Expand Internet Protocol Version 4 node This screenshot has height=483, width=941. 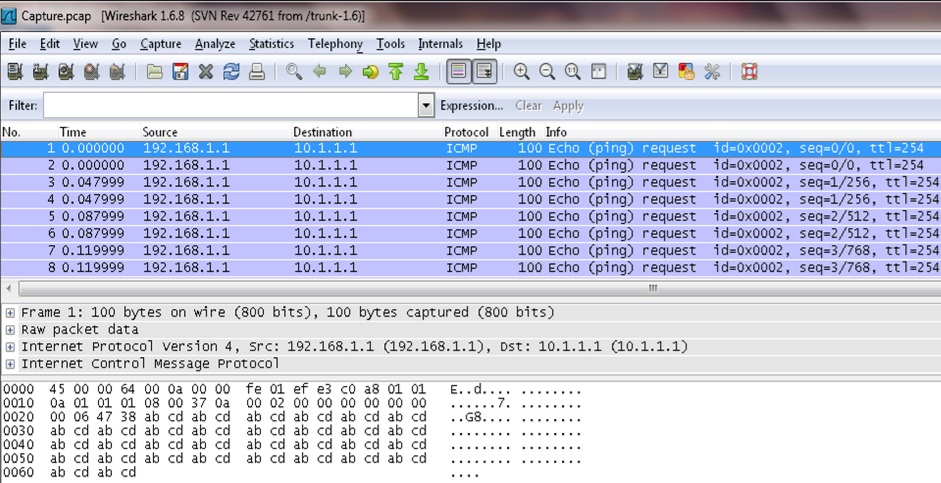[10, 347]
